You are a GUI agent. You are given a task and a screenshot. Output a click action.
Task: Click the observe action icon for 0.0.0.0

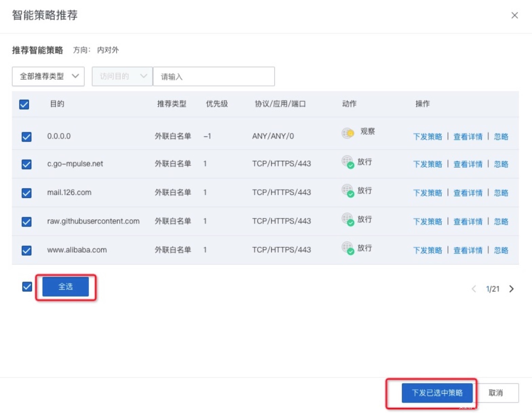click(x=347, y=133)
